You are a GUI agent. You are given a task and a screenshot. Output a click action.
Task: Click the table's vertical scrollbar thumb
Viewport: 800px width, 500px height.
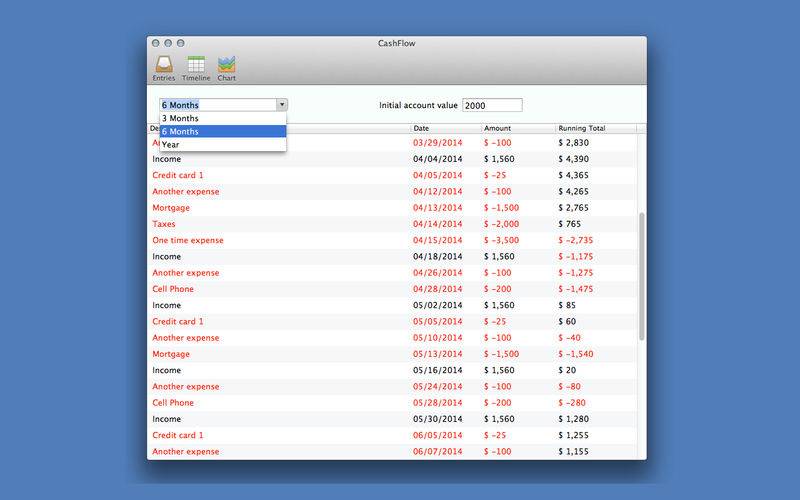point(641,276)
